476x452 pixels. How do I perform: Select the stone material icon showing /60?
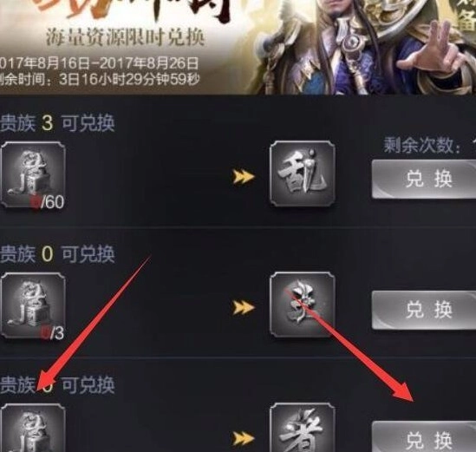(x=33, y=175)
